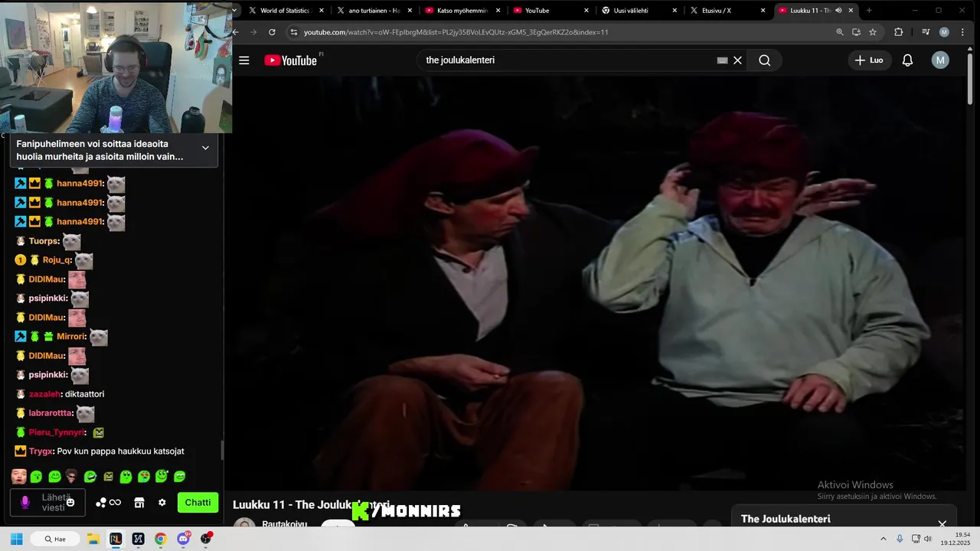Open chat settings gear
Viewport: 980px width, 551px height.
162,503
